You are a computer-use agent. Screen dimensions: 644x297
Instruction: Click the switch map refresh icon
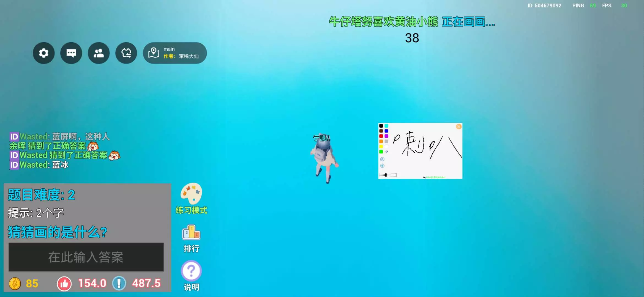tap(126, 53)
